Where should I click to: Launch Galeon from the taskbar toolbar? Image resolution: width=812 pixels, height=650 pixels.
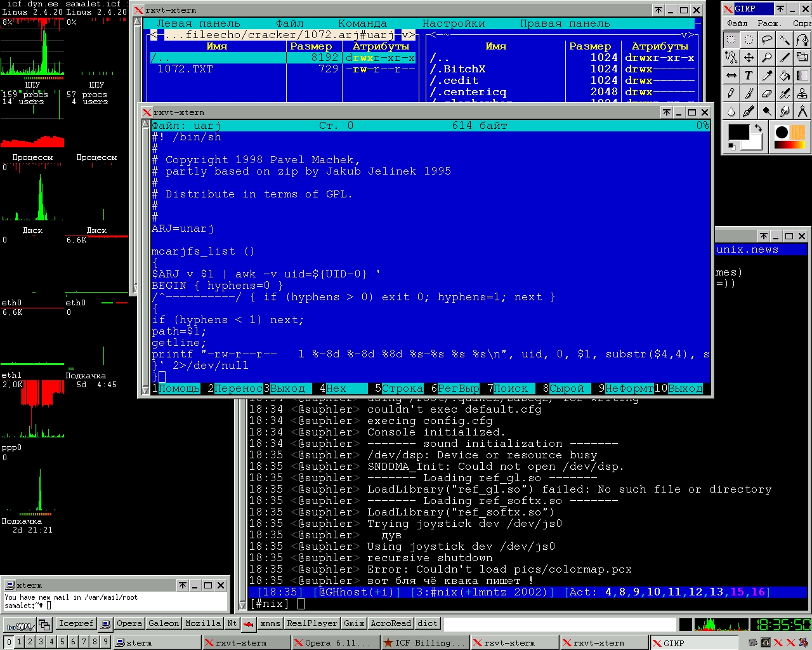tap(164, 623)
